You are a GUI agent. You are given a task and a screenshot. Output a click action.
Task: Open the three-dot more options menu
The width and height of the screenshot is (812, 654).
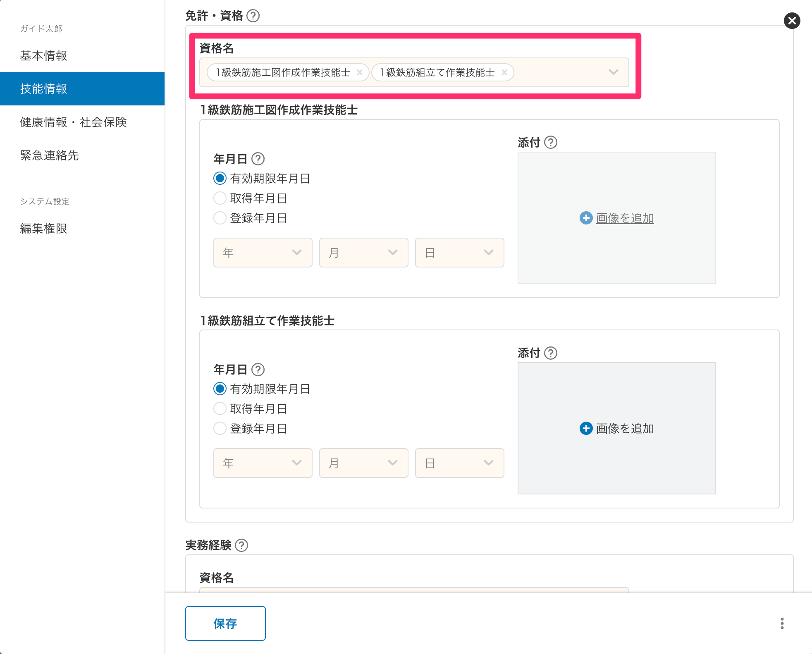tap(782, 623)
